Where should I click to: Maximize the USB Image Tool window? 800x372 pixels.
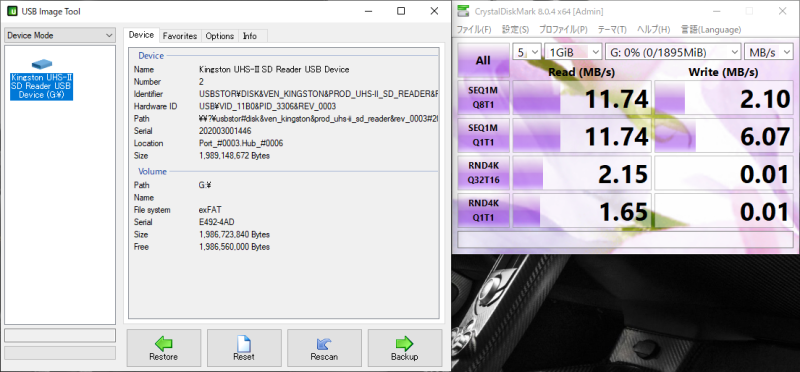tap(401, 11)
